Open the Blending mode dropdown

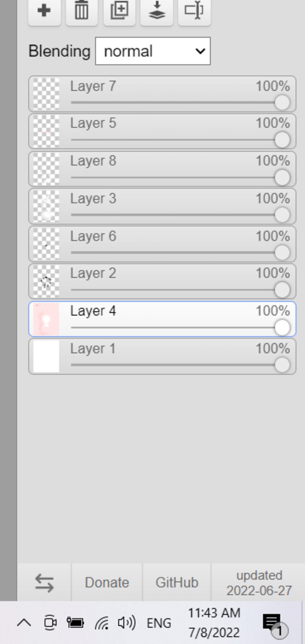coord(153,51)
